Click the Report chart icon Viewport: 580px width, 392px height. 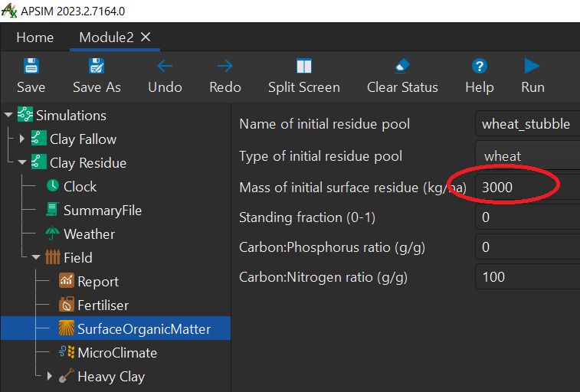click(66, 280)
